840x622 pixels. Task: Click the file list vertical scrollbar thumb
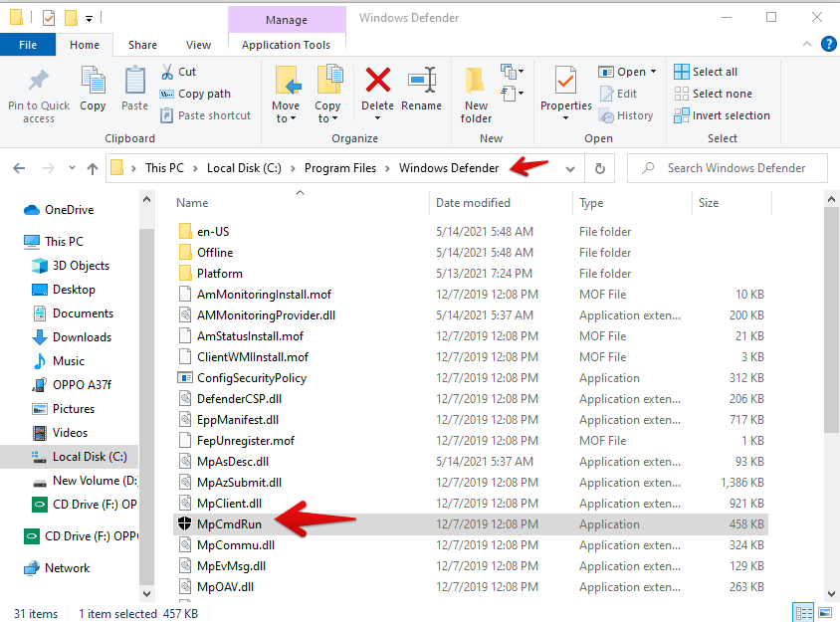pos(831,319)
